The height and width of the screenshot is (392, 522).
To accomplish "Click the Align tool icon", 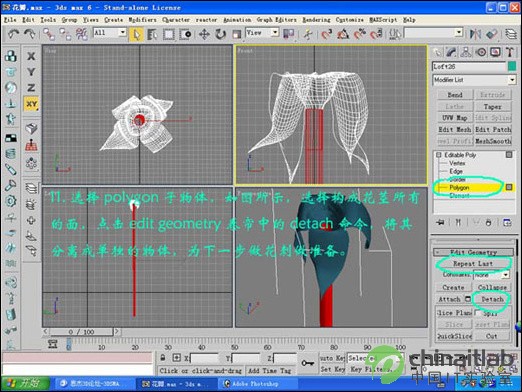I will (x=492, y=34).
